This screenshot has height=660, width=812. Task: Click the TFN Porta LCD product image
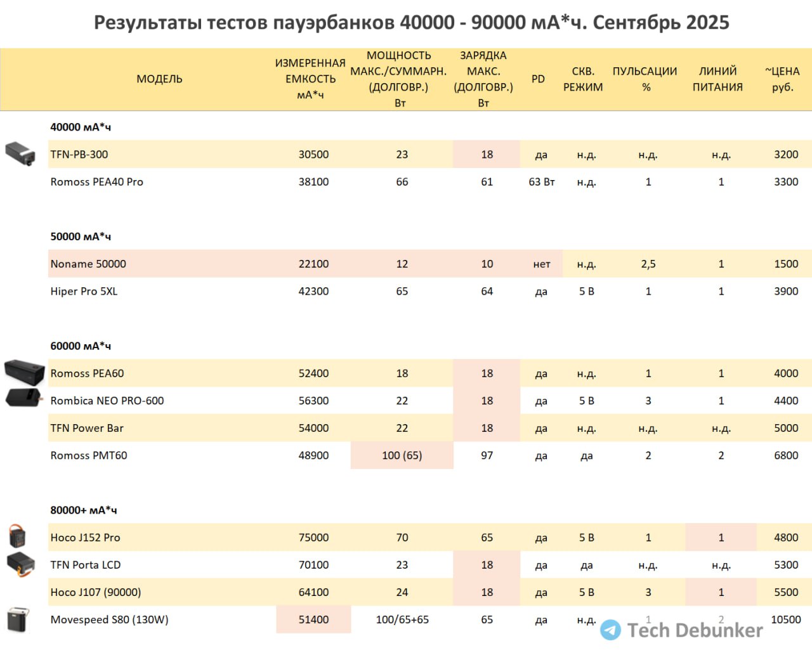click(x=20, y=564)
